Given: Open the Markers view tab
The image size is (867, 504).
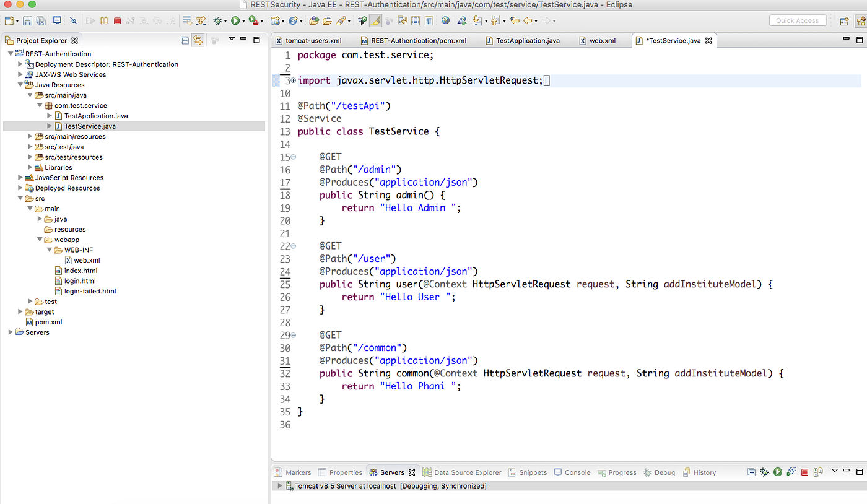Looking at the screenshot, I should point(293,472).
